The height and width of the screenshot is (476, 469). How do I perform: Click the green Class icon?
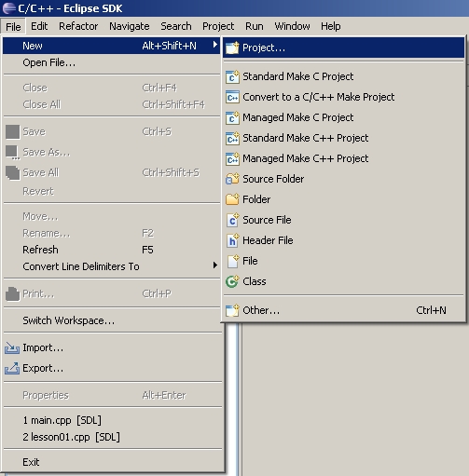(x=232, y=281)
